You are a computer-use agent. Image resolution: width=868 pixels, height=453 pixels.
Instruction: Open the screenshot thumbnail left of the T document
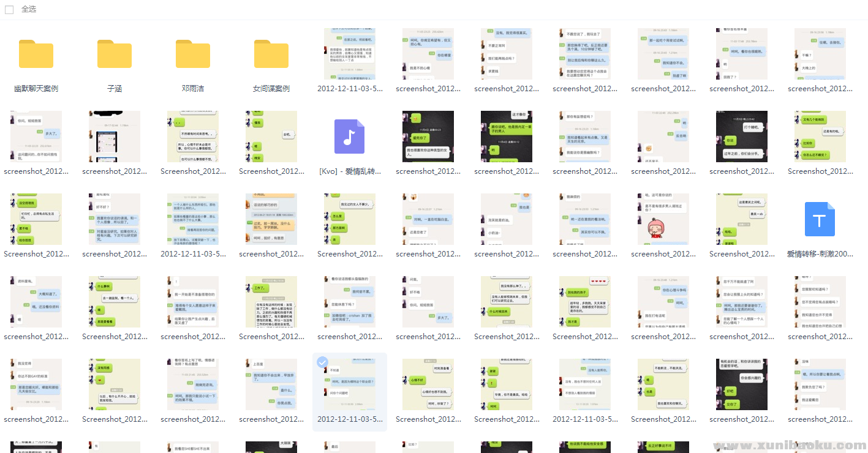[742, 219]
